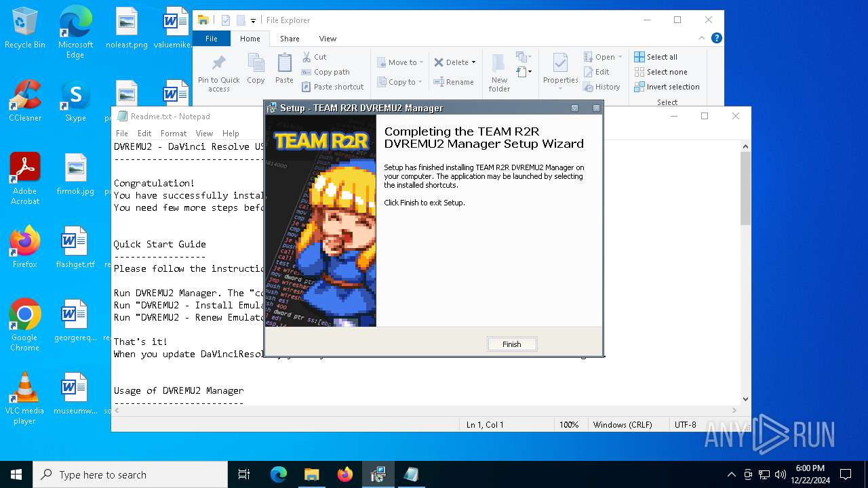
Task: Open Notepad Format menu
Action: click(174, 134)
